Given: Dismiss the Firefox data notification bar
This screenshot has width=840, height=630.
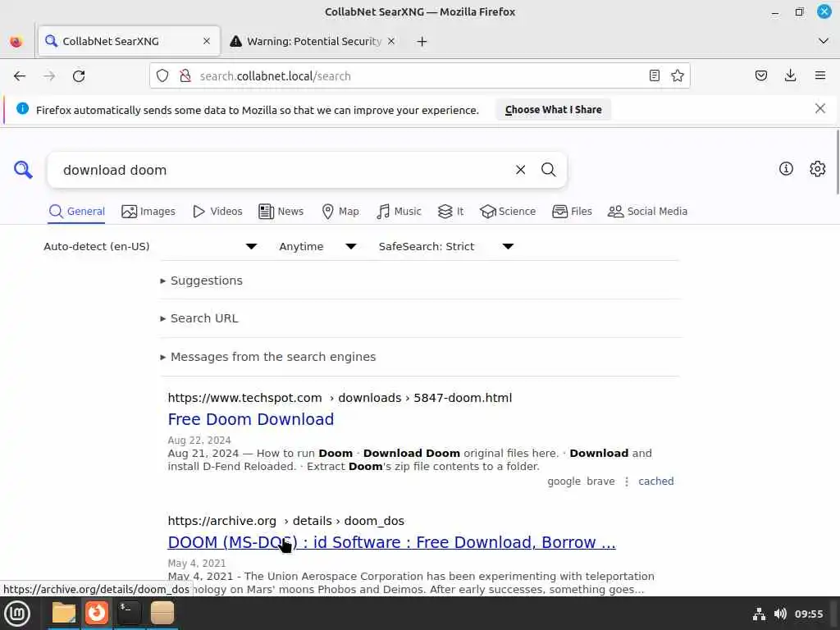Looking at the screenshot, I should coord(819,109).
